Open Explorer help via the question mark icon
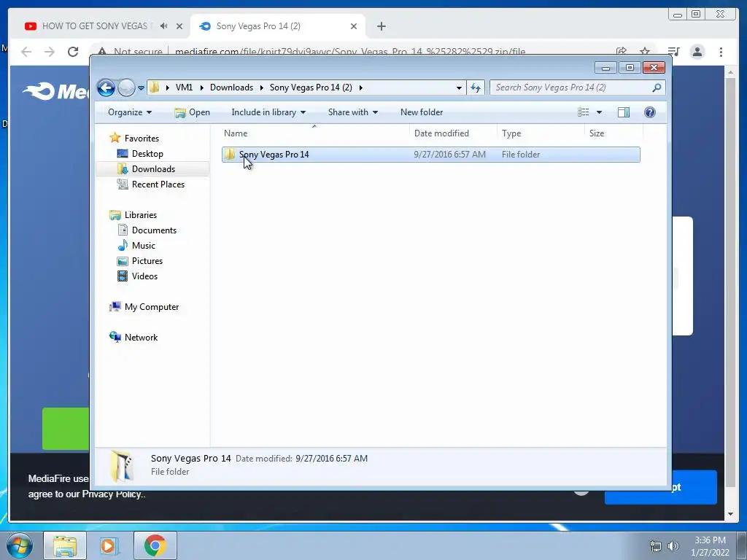The image size is (747, 560). point(649,112)
